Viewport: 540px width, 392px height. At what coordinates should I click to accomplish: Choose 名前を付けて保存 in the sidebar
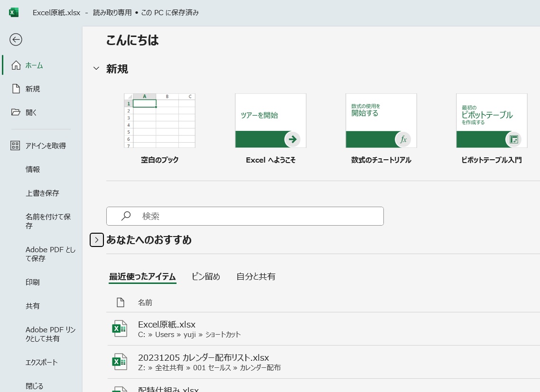(x=48, y=221)
